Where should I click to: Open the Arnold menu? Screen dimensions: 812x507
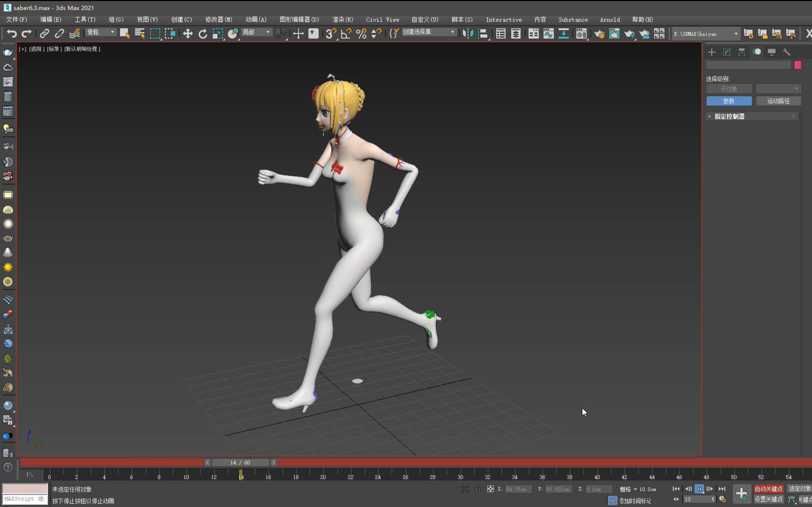click(610, 20)
